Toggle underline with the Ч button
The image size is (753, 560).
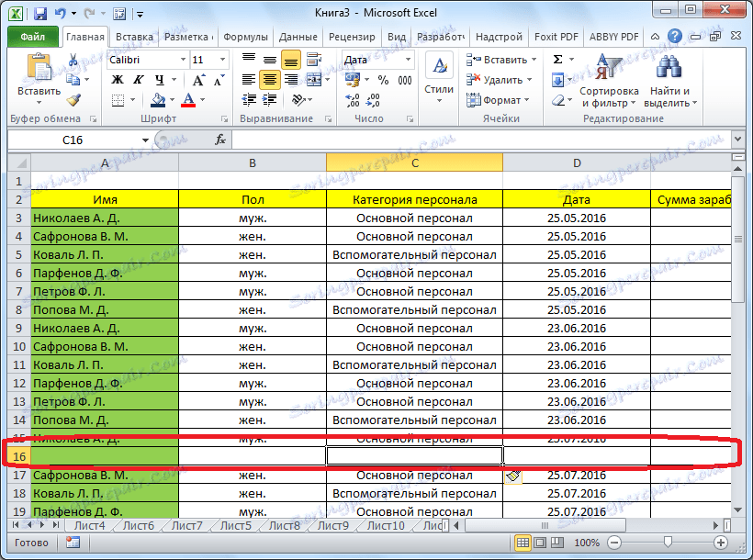click(x=158, y=79)
